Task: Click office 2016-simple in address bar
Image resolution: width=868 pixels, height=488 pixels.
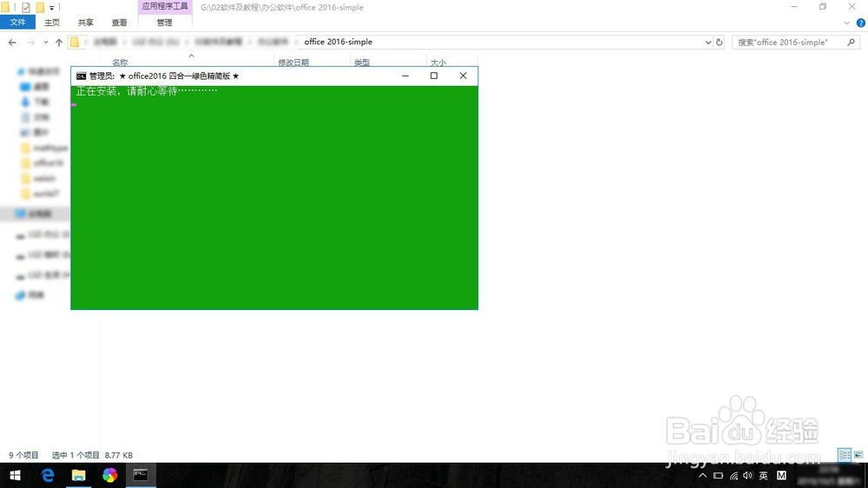Action: 339,42
